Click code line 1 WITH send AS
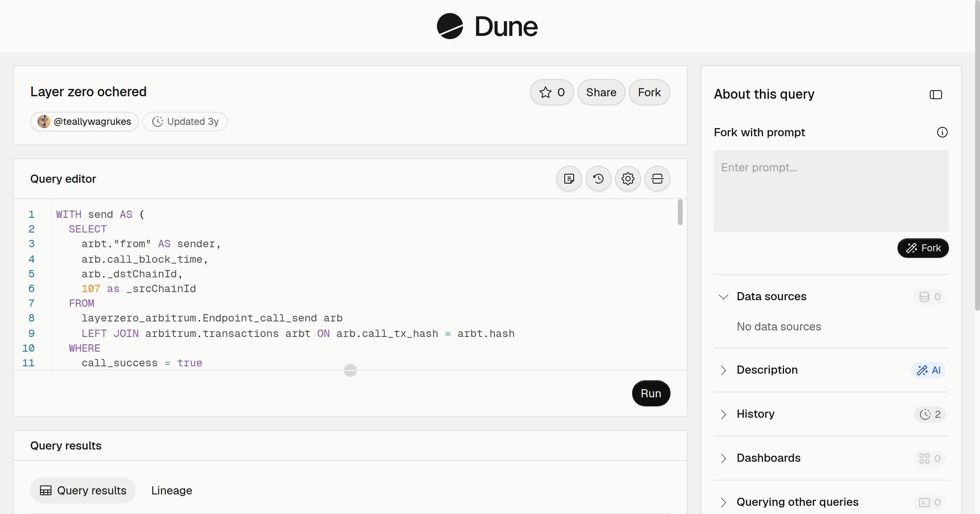Viewport: 980px width, 514px height. 100,215
